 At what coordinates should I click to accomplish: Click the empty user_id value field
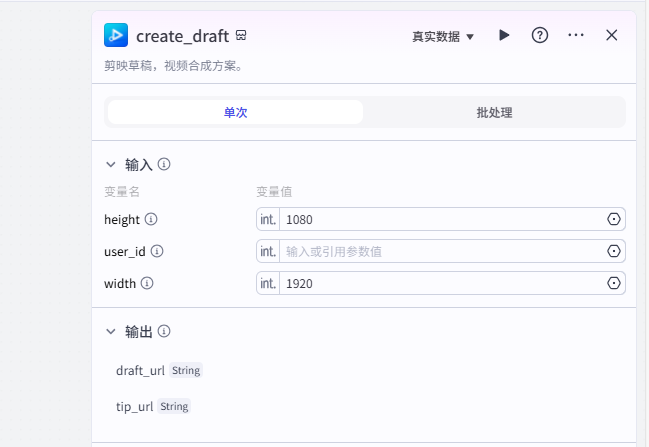pos(441,251)
